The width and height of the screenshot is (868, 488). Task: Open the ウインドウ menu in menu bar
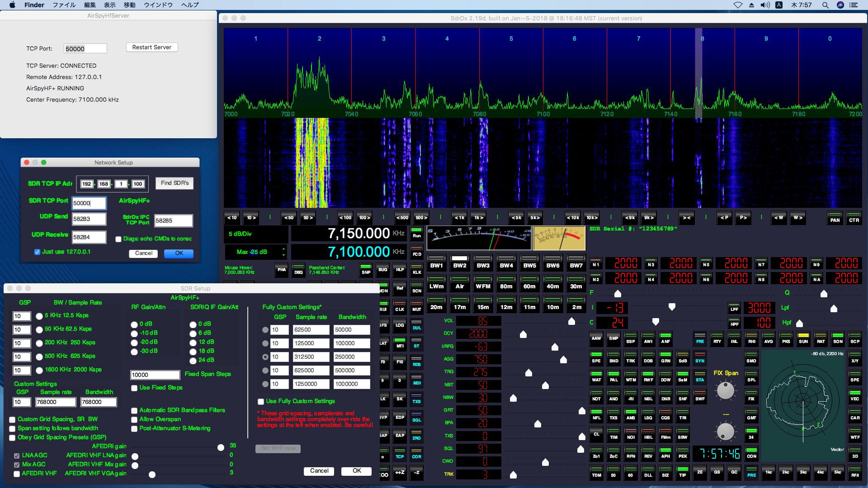coord(158,5)
